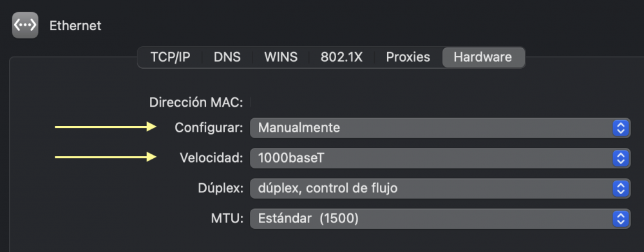Click the Ethernet connection icon
644x252 pixels.
tap(25, 26)
